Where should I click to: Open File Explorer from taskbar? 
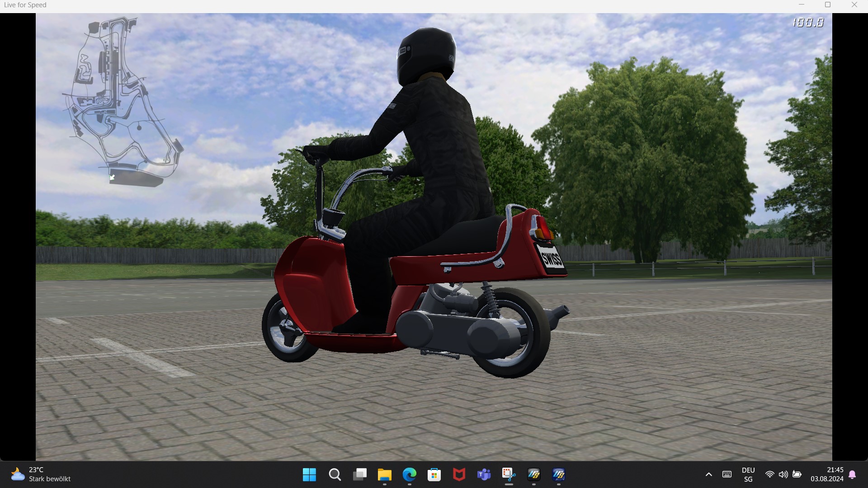(x=385, y=474)
